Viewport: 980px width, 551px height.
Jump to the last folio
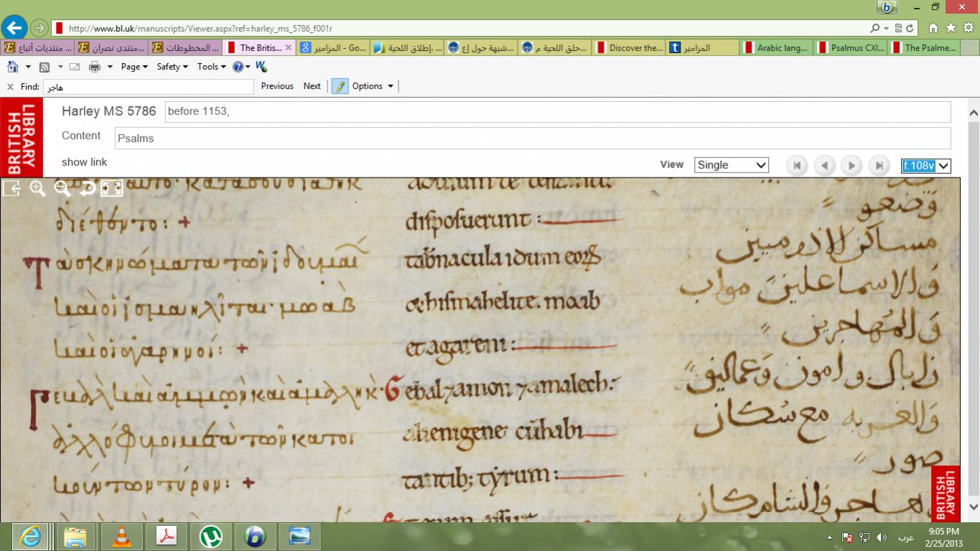879,165
